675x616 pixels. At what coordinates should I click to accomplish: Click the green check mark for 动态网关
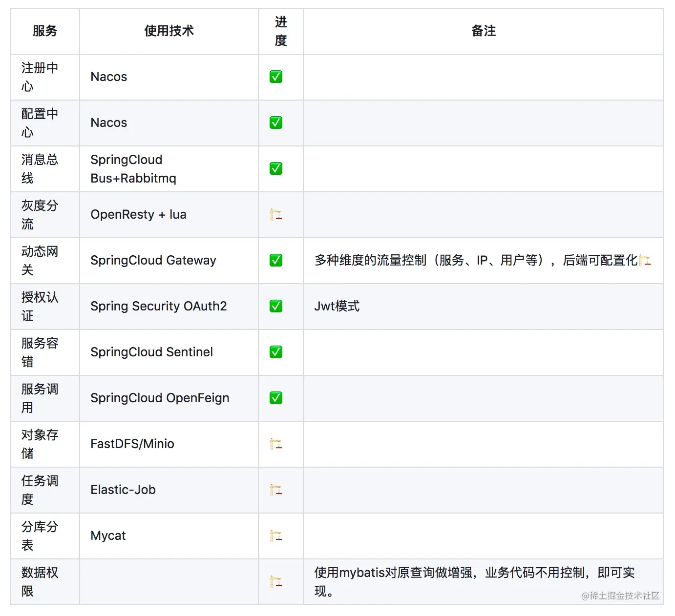click(276, 260)
